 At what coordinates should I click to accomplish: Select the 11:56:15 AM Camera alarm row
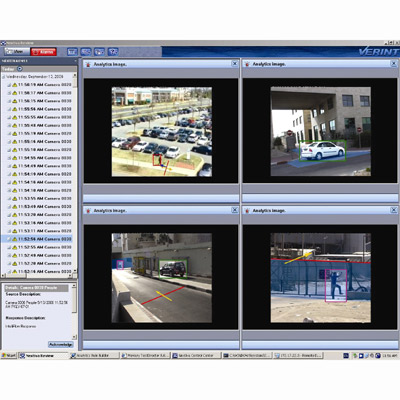pyautogui.click(x=40, y=101)
